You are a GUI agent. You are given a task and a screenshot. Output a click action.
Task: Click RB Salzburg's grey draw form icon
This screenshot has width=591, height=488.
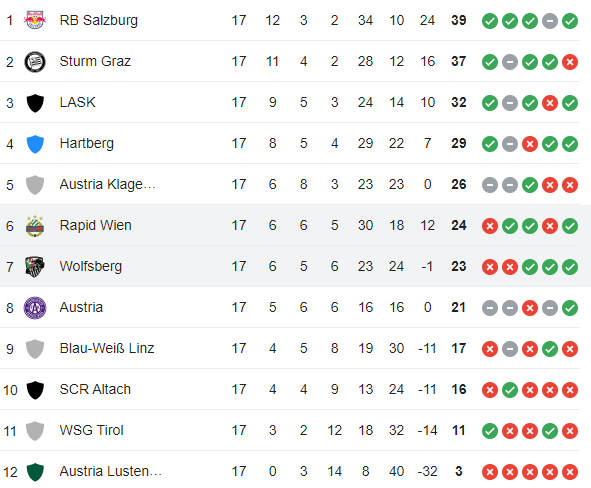[x=550, y=21]
